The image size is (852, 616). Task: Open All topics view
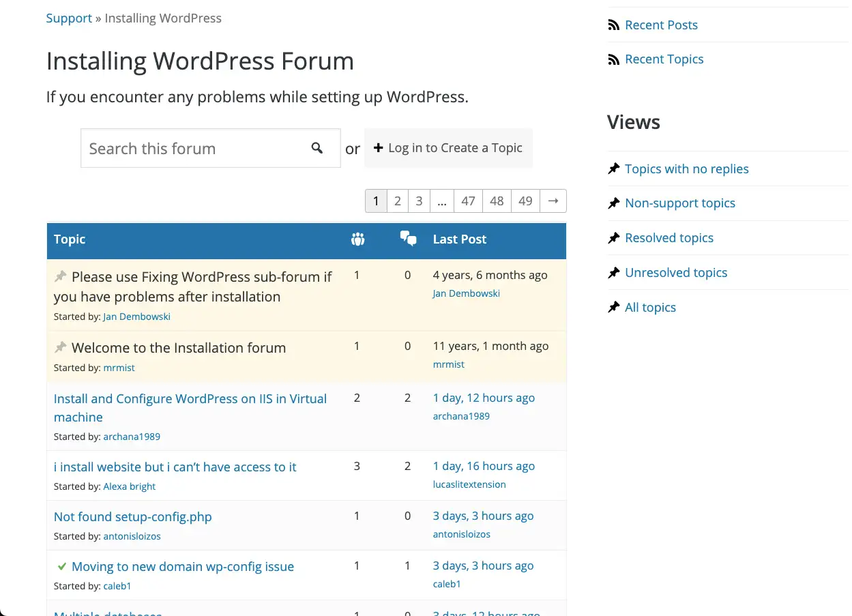[650, 307]
